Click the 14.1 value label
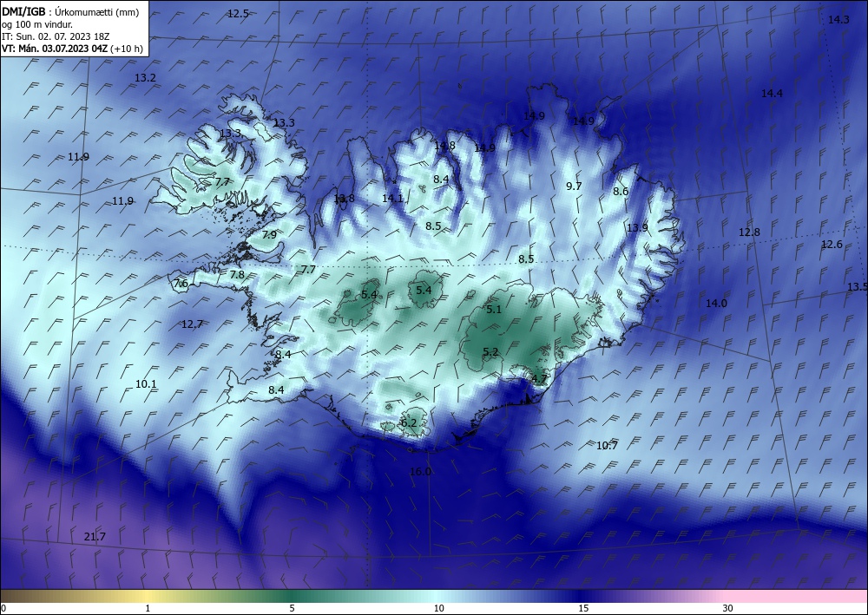 pos(392,198)
